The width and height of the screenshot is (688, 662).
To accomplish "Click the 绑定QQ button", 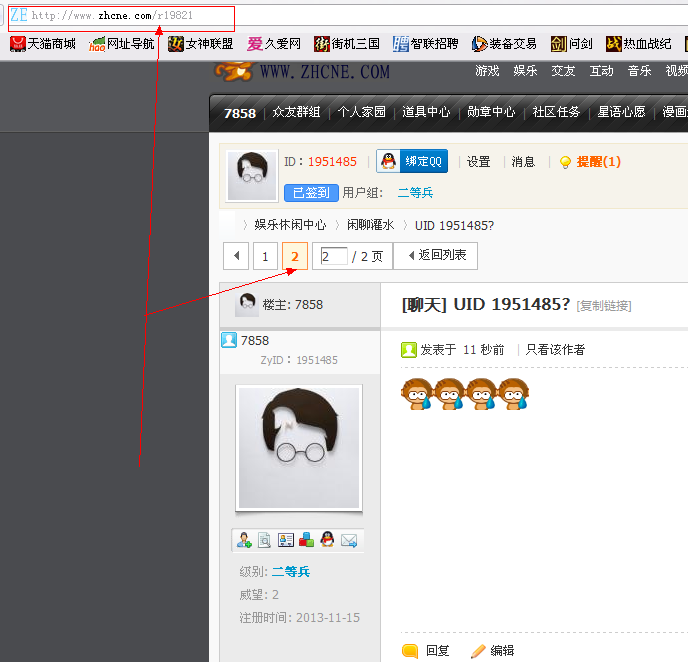I will tap(412, 161).
